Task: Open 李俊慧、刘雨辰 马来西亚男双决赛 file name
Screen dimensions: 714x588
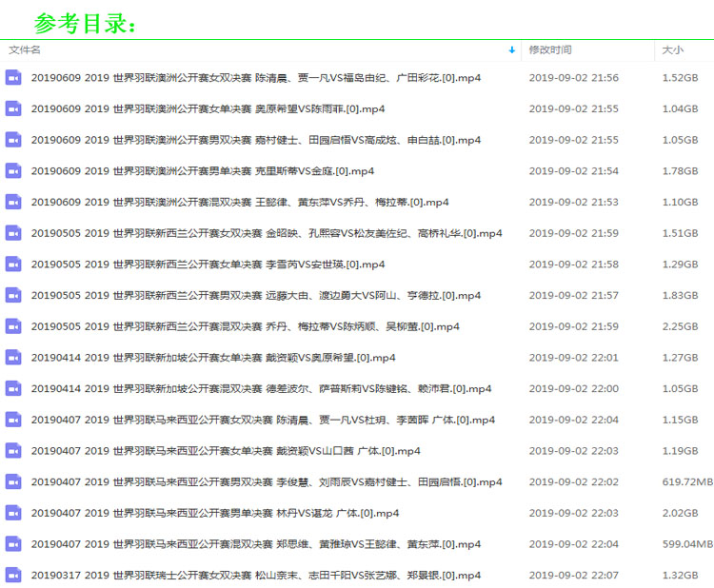Action: point(266,482)
